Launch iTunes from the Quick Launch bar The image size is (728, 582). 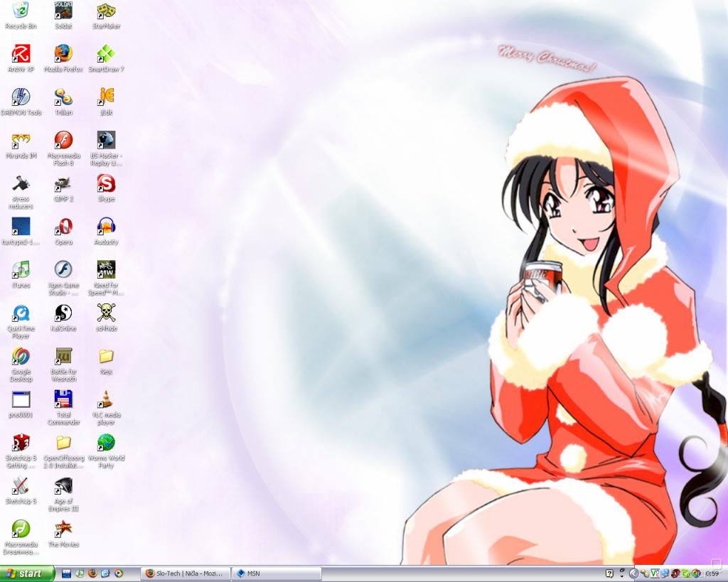(x=80, y=573)
